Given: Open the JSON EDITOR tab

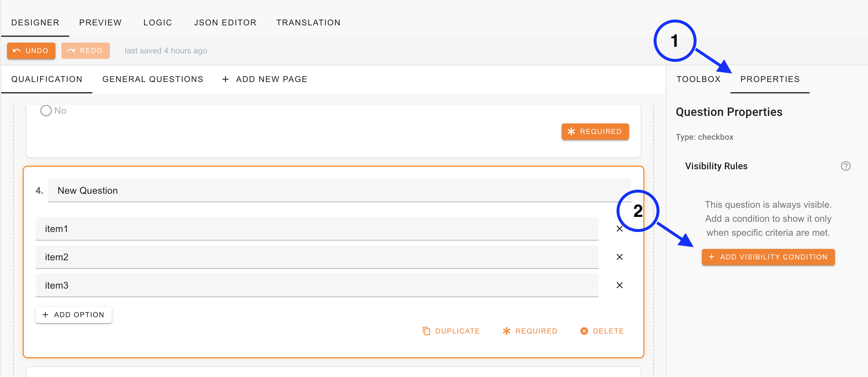Looking at the screenshot, I should (225, 22).
